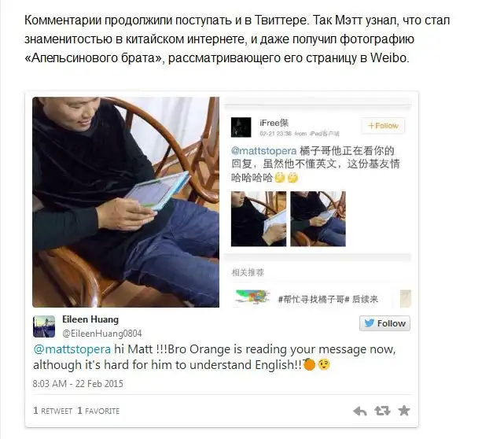Enlarge large photo of man with tablet

[126, 202]
